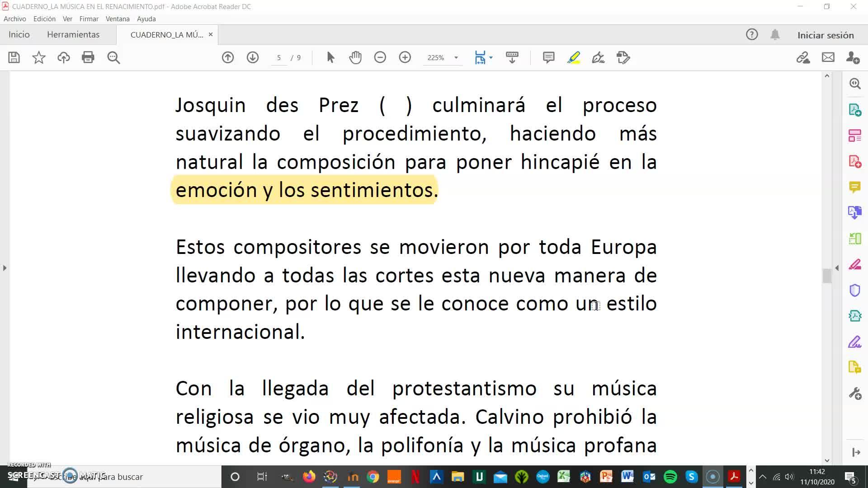Toggle the yellow highlighter tool
Viewport: 868px width, 488px height.
click(x=573, y=57)
